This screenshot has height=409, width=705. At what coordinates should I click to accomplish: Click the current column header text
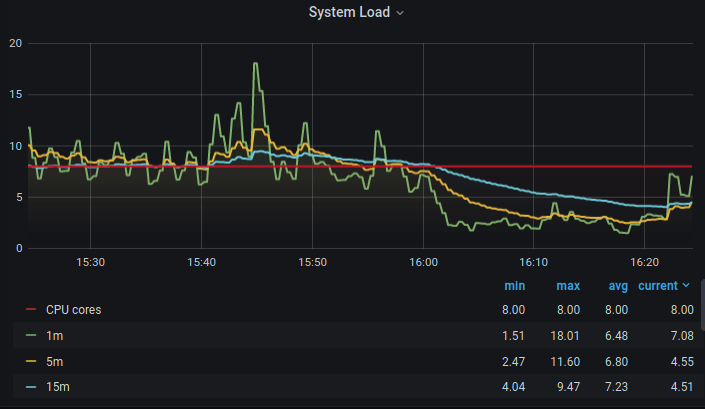coord(657,286)
